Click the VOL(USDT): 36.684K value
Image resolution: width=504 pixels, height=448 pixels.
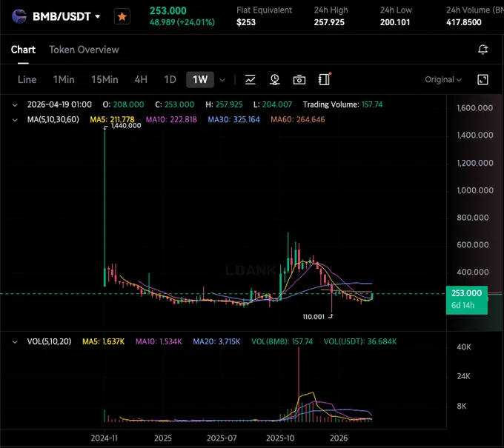(x=360, y=341)
